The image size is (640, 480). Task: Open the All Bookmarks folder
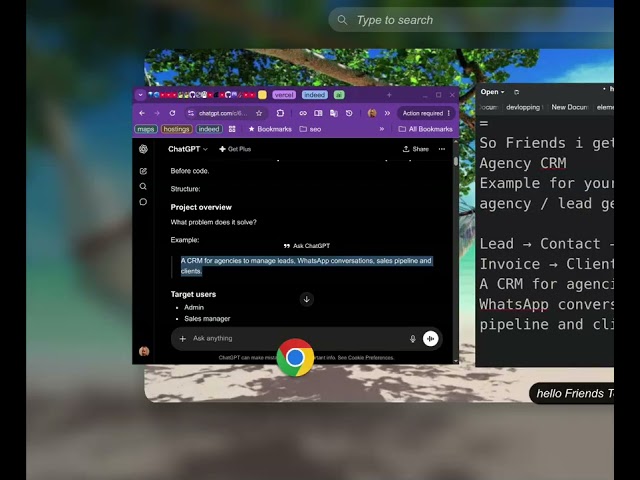pos(425,129)
